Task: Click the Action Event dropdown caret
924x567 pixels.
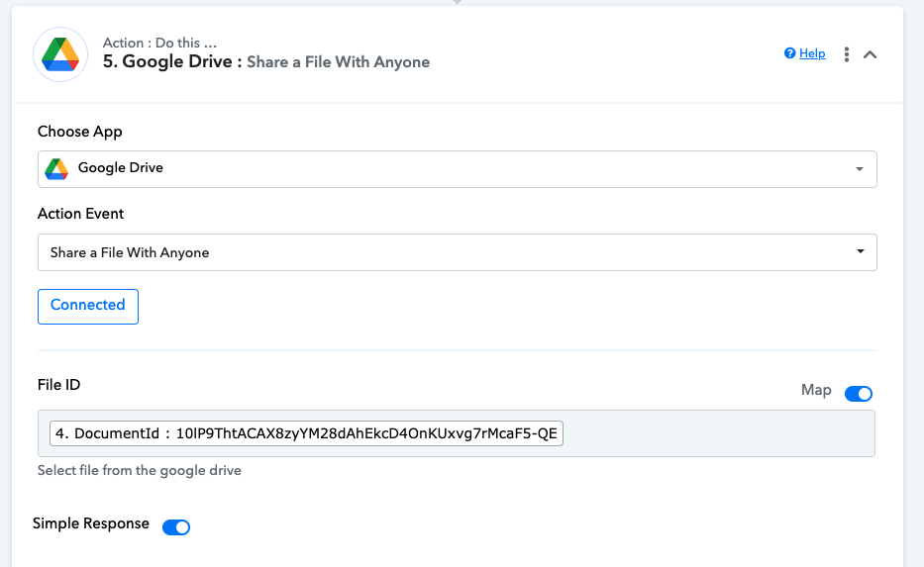Action: point(860,251)
